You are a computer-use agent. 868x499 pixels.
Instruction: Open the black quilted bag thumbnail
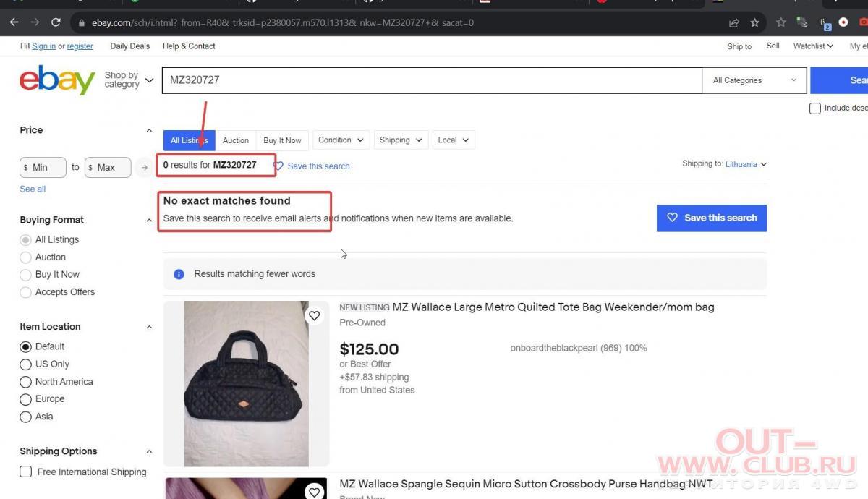(x=246, y=383)
